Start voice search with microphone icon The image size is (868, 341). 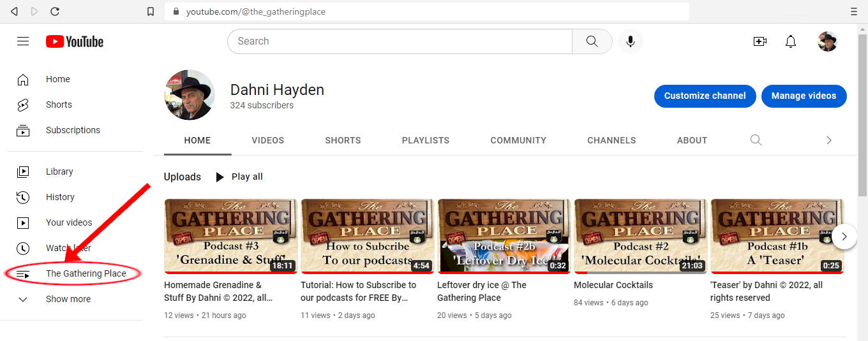tap(631, 41)
